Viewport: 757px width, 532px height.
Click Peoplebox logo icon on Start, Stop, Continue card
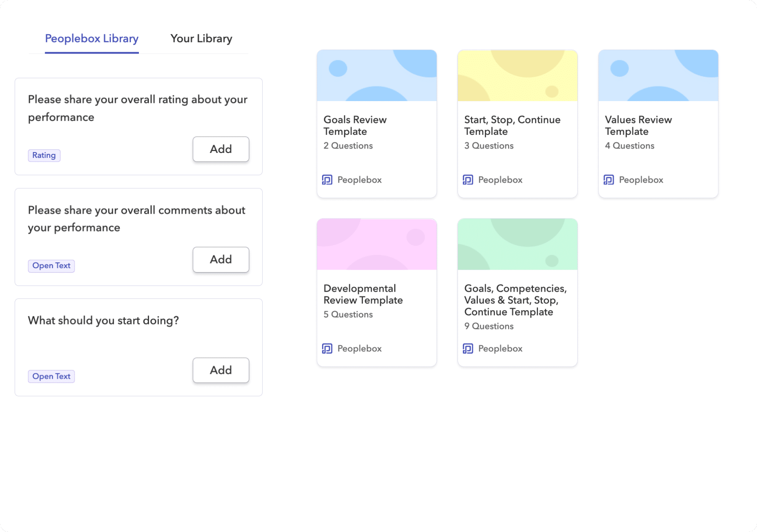(x=468, y=180)
